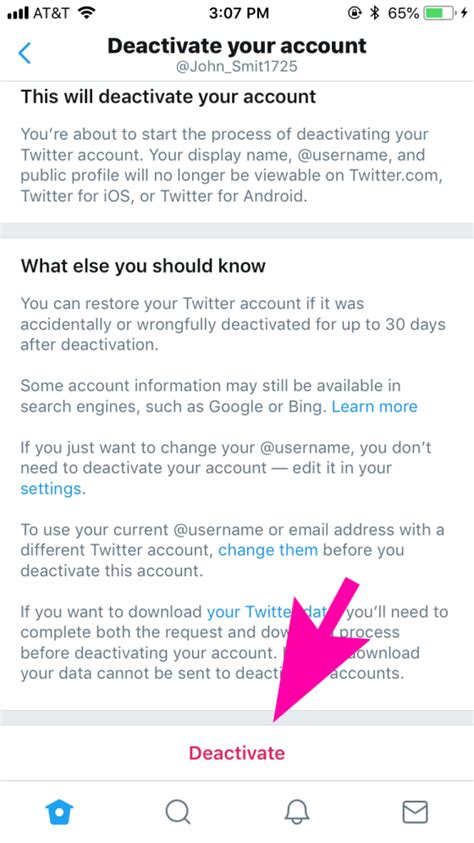Tap the Bluetooth status icon
This screenshot has width=474, height=843.
[x=374, y=13]
